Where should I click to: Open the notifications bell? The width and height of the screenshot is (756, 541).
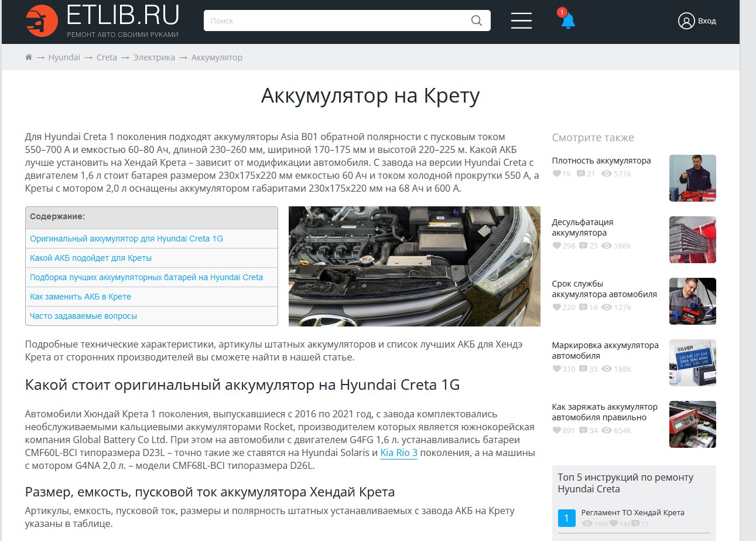click(567, 20)
